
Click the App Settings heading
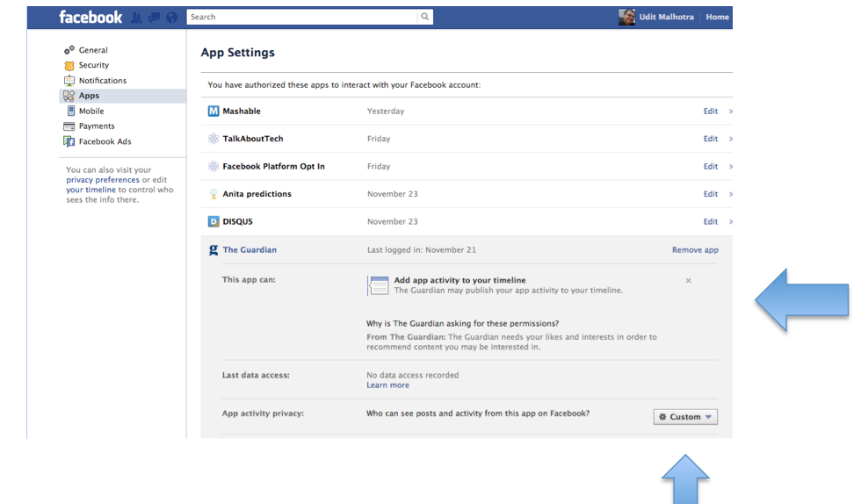pyautogui.click(x=238, y=53)
